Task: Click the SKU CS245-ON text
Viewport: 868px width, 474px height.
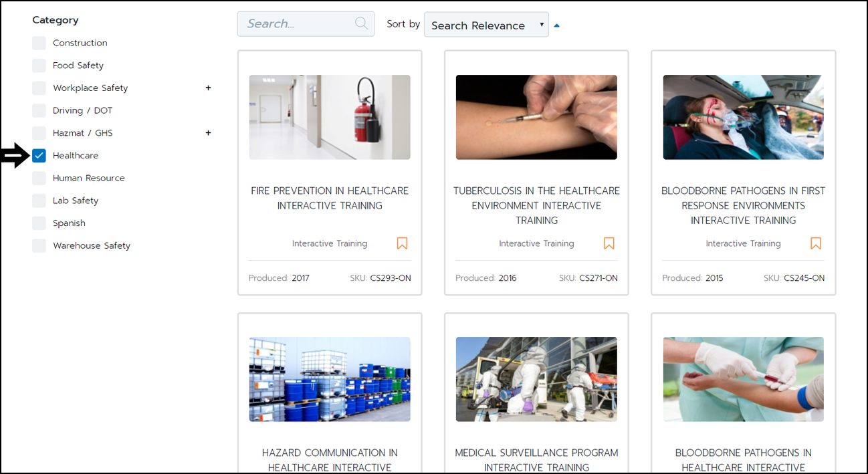Action: [x=794, y=278]
